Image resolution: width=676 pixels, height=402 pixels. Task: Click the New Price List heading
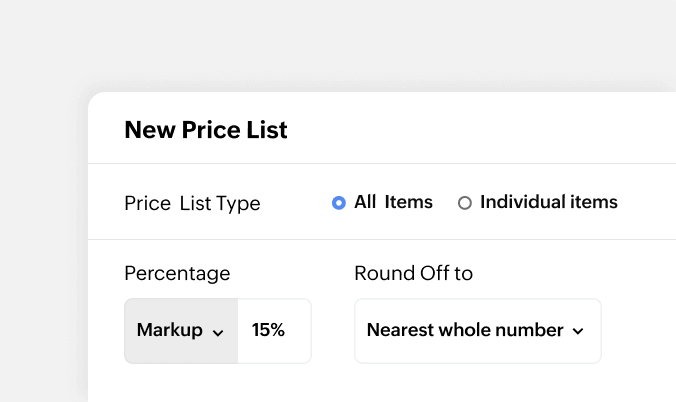(206, 130)
